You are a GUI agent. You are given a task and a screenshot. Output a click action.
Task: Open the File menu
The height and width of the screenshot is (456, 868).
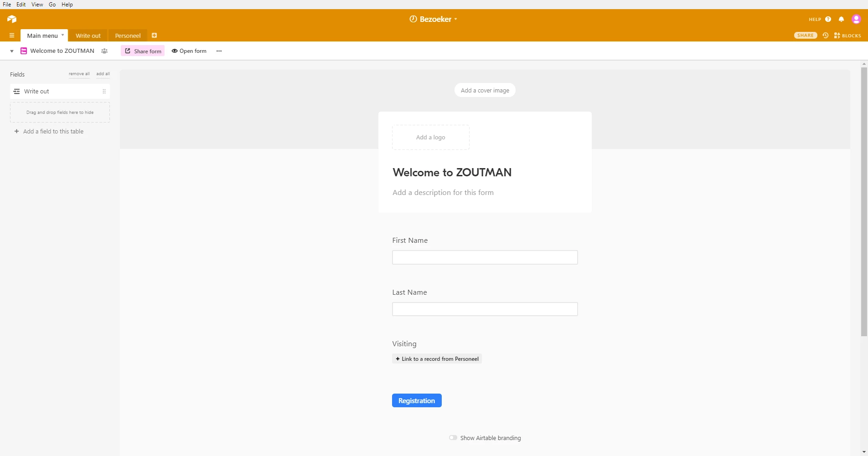[7, 5]
